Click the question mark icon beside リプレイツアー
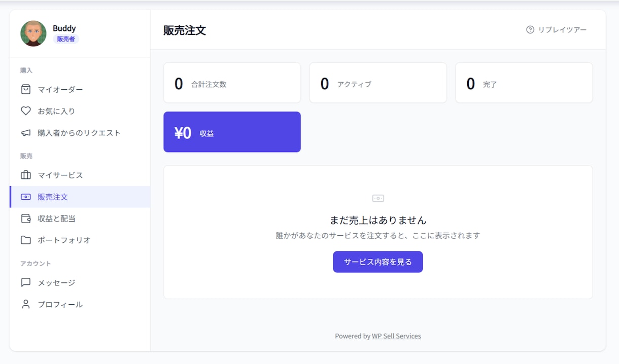 (x=530, y=30)
